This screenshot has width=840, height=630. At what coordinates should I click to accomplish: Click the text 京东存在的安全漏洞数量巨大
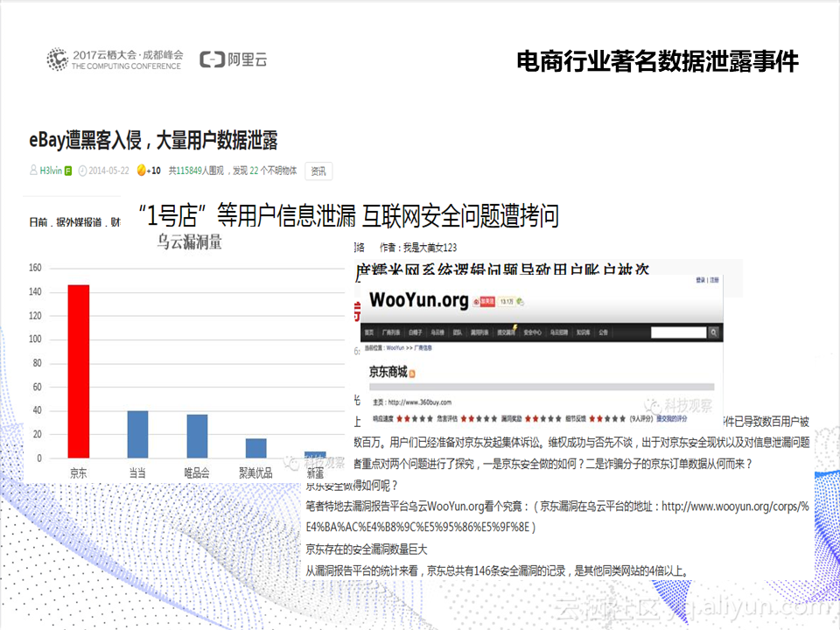[x=367, y=549]
